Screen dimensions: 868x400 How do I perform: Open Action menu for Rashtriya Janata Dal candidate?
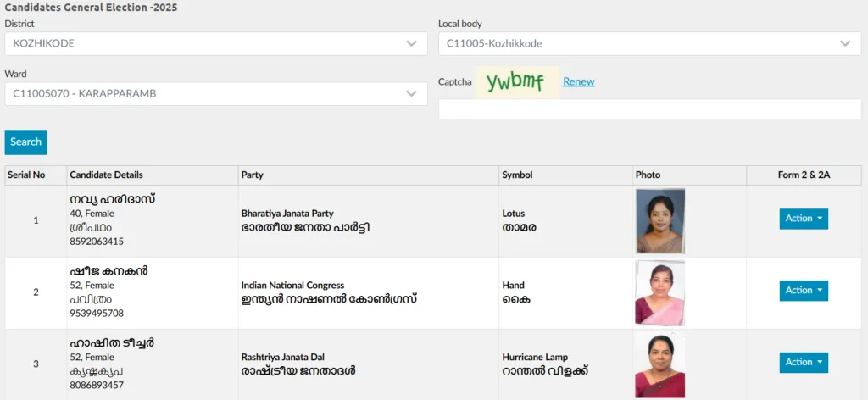(x=803, y=363)
